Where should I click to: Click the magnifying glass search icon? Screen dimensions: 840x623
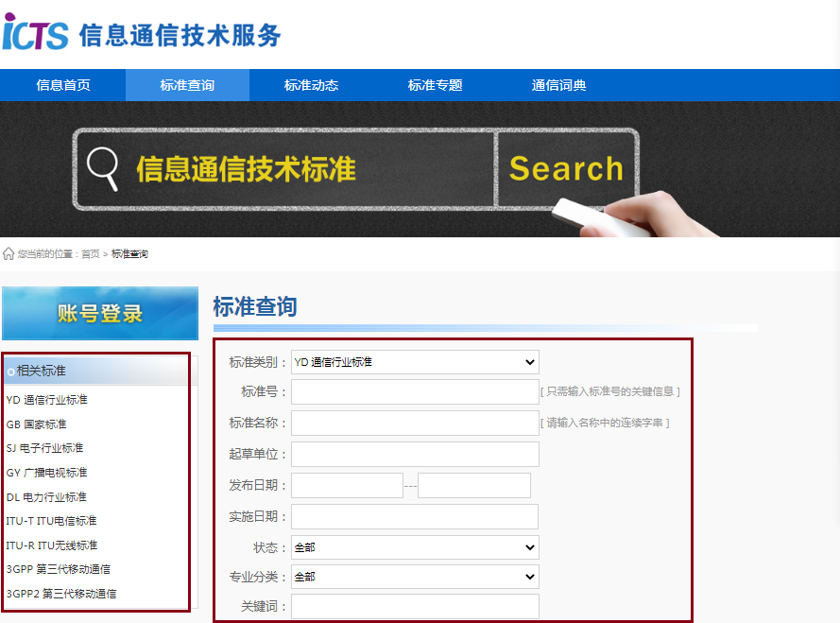tap(103, 167)
